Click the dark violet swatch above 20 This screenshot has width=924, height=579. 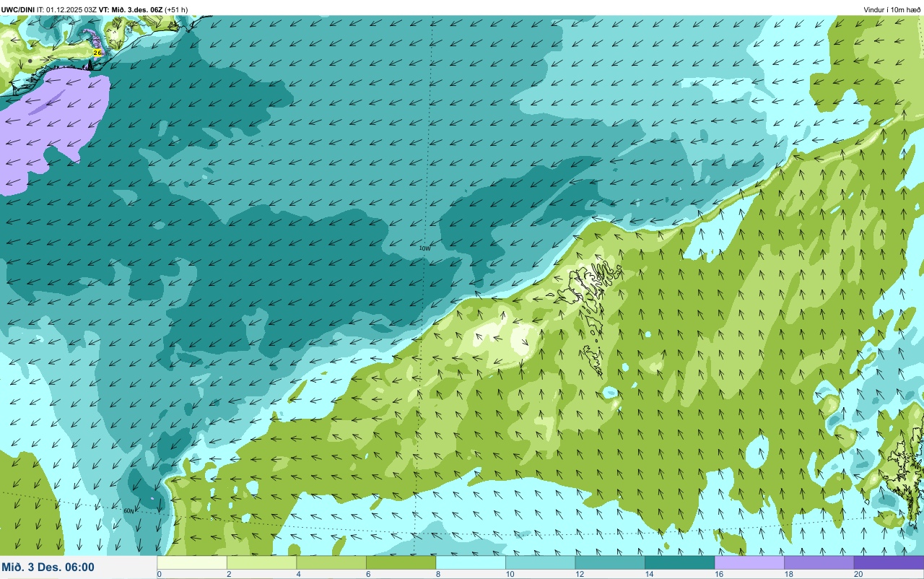889,562
